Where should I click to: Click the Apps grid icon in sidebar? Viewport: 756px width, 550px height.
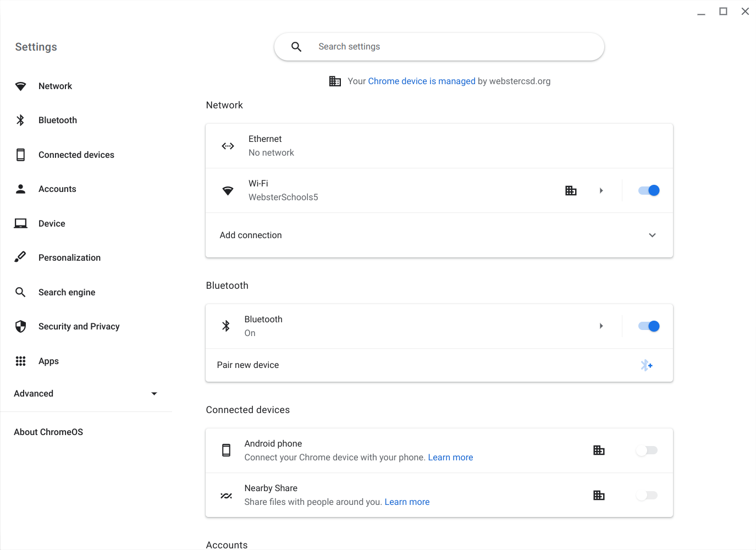click(x=20, y=361)
